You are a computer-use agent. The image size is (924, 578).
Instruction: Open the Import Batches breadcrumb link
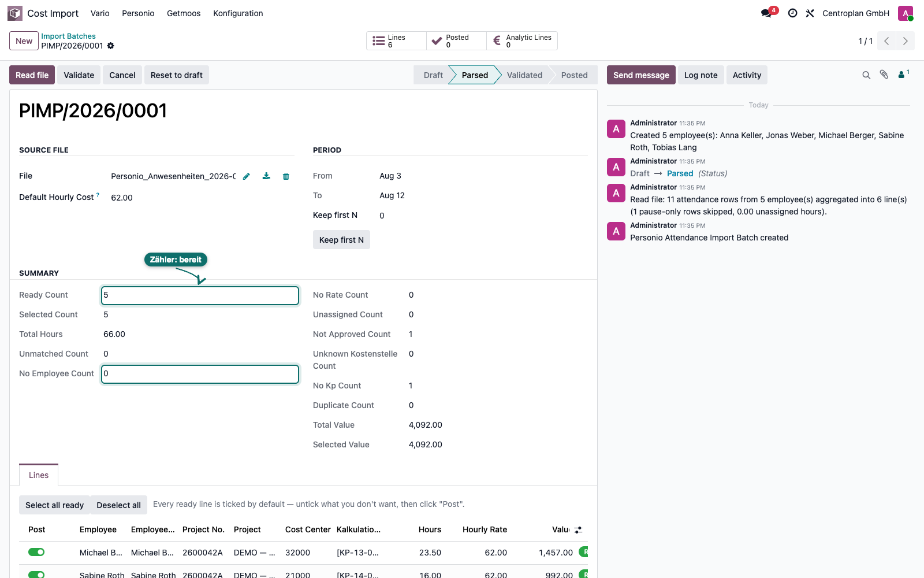pos(68,36)
